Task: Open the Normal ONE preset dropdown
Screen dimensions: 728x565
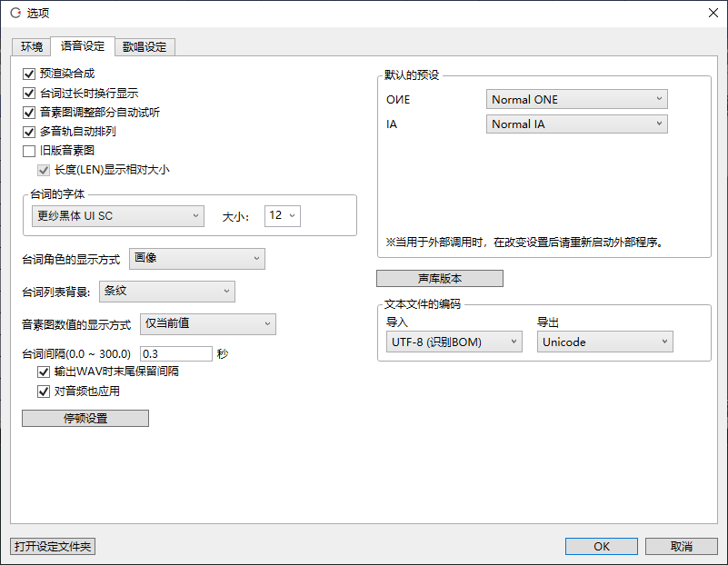Action: 577,99
